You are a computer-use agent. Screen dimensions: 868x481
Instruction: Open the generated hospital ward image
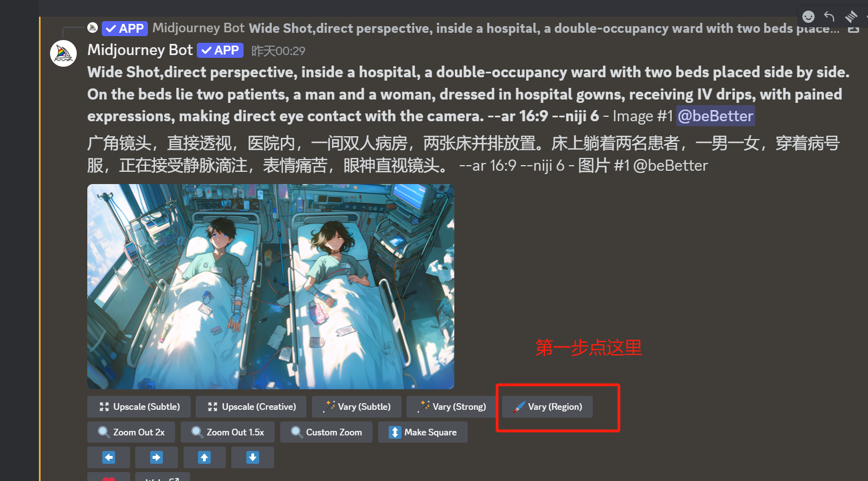271,286
